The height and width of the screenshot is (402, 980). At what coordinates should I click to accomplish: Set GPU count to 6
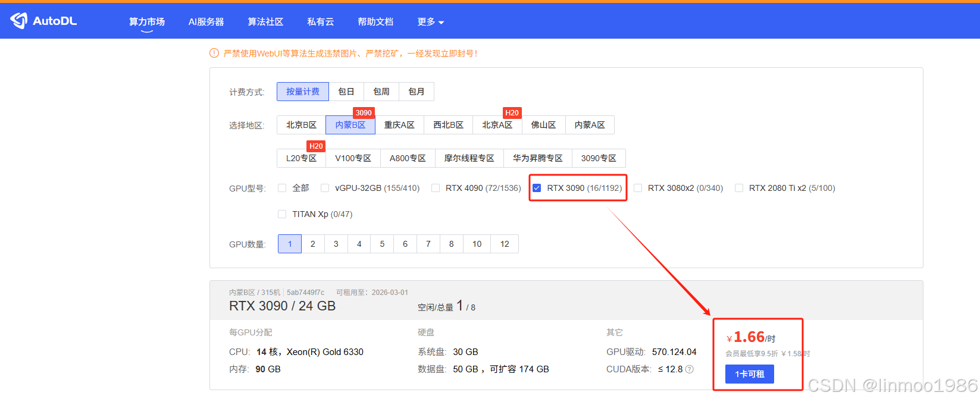coord(405,244)
